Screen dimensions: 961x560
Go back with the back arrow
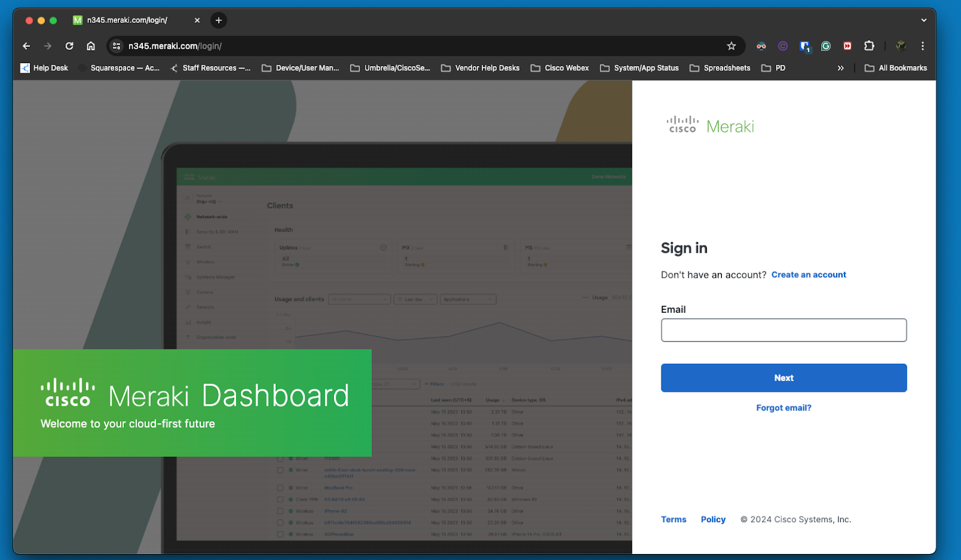[x=26, y=46]
